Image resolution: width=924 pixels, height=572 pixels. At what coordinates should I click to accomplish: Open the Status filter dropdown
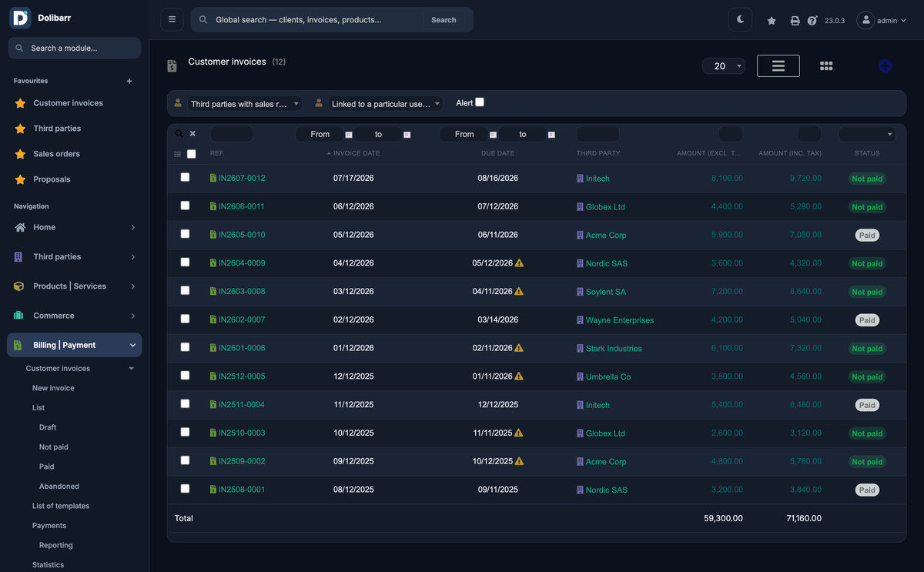[x=867, y=134]
